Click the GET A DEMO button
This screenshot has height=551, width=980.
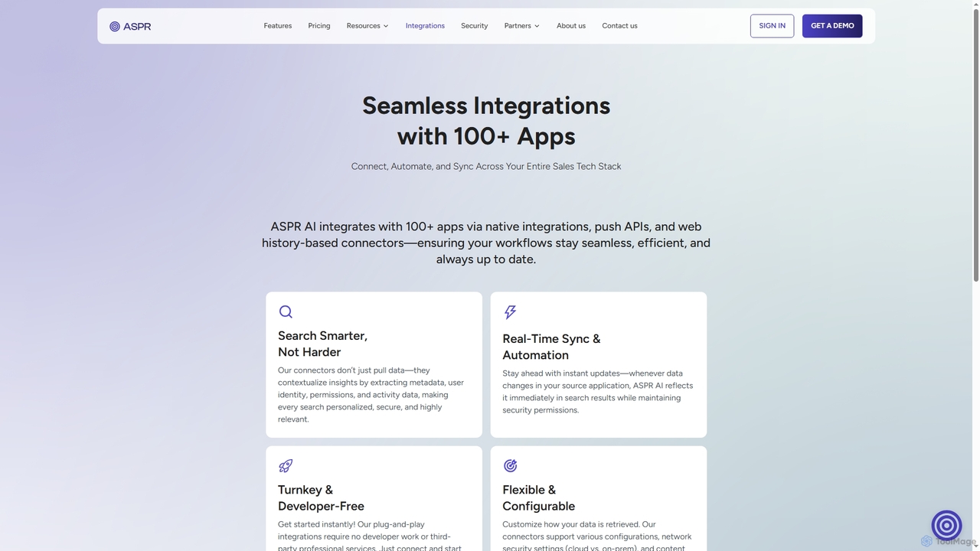click(x=832, y=26)
